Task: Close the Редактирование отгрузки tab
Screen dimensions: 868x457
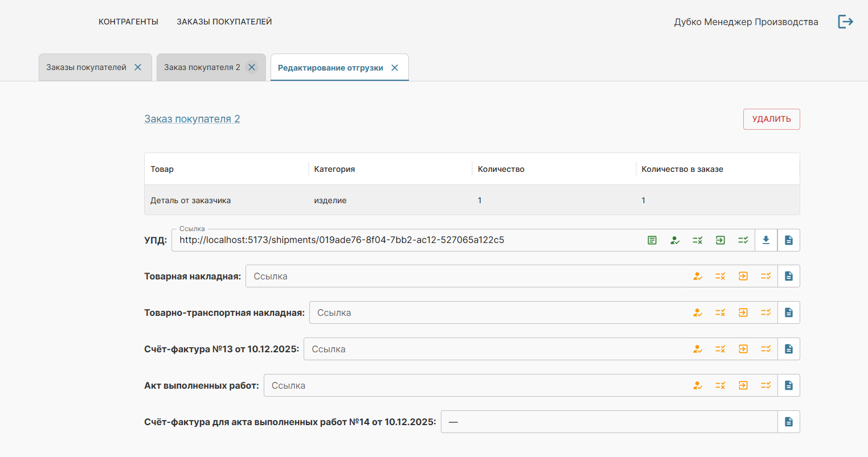Action: coord(395,68)
